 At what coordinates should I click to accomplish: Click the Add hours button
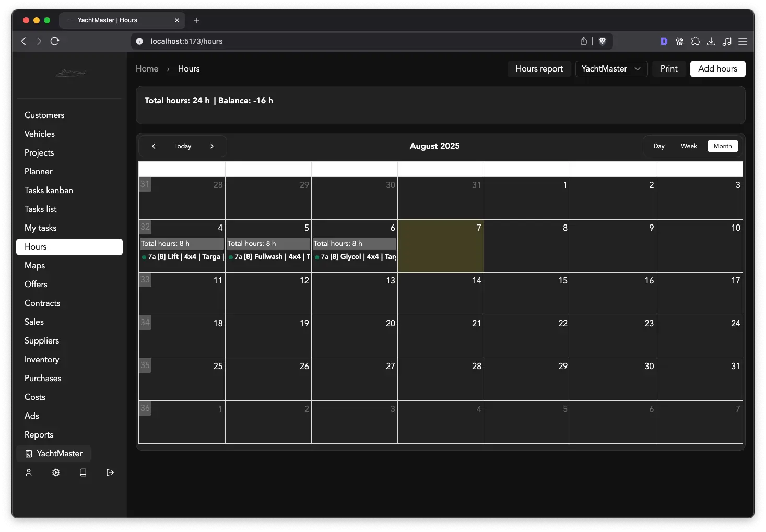pyautogui.click(x=717, y=69)
